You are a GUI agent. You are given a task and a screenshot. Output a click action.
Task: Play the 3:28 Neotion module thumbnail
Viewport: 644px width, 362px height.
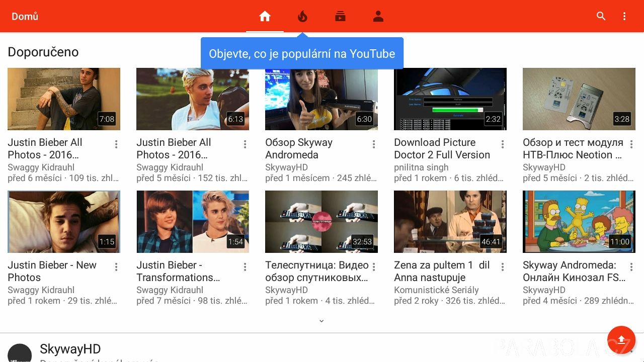click(579, 99)
